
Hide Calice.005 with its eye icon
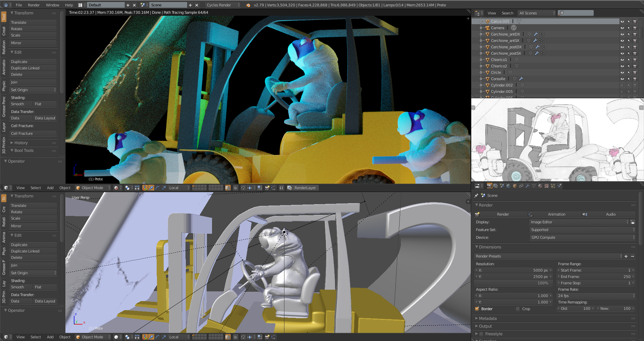622,21
